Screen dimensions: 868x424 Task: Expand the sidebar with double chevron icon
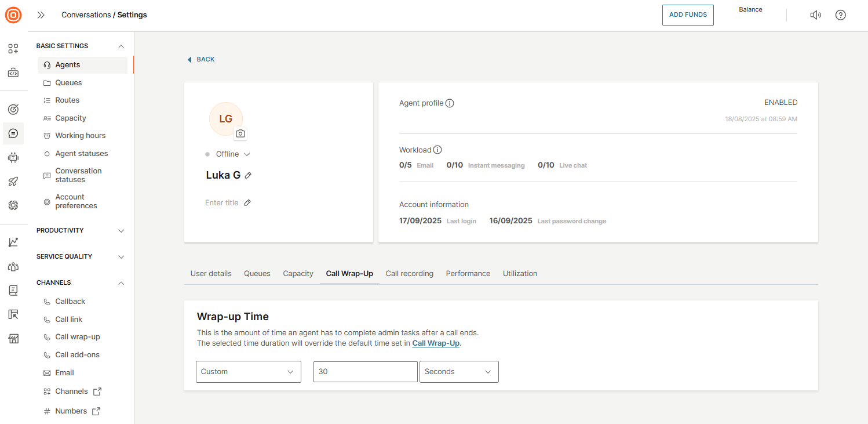pos(41,15)
